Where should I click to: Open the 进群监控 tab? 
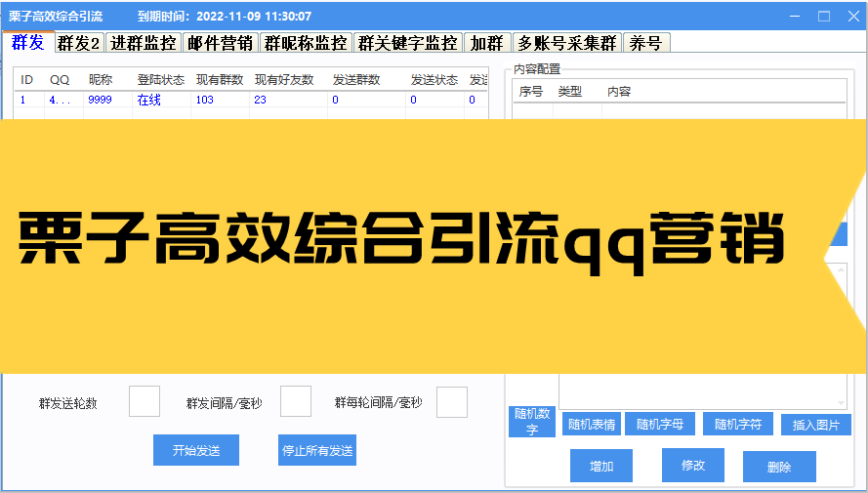click(x=144, y=43)
